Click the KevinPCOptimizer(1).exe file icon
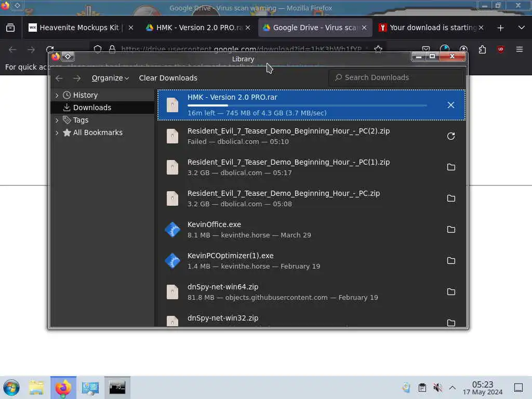The height and width of the screenshot is (399, 532). [x=172, y=261]
